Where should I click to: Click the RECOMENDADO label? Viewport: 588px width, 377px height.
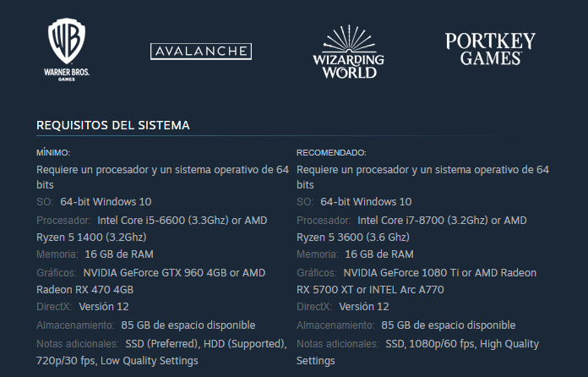(x=331, y=153)
